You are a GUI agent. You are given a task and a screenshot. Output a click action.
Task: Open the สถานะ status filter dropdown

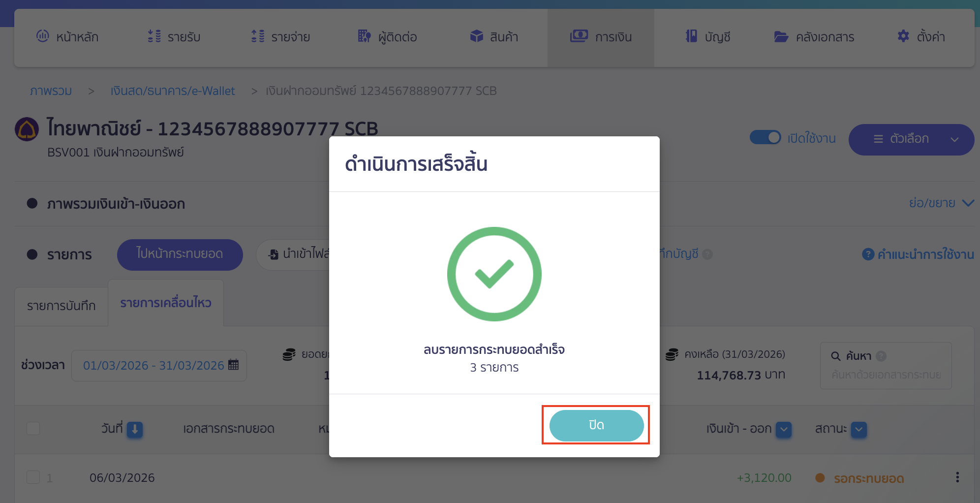pyautogui.click(x=858, y=429)
